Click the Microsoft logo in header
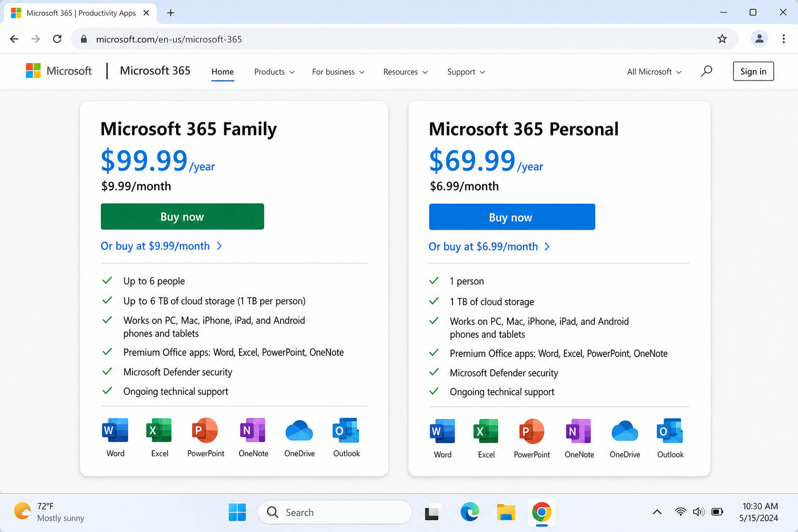The width and height of the screenshot is (798, 532). coord(59,71)
